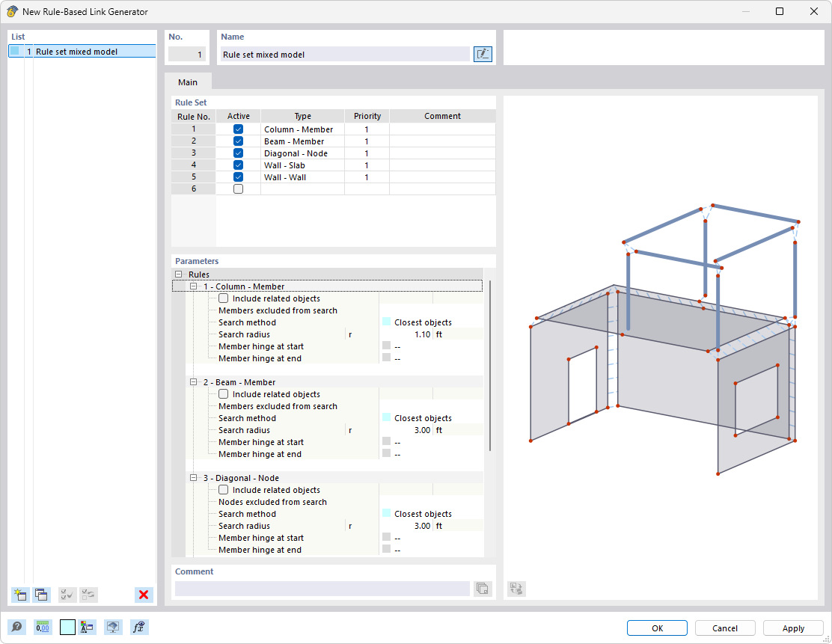Screen dimensions: 832x644
Task: Click 'Members excluded from search' under Column - Member
Action: tap(278, 310)
